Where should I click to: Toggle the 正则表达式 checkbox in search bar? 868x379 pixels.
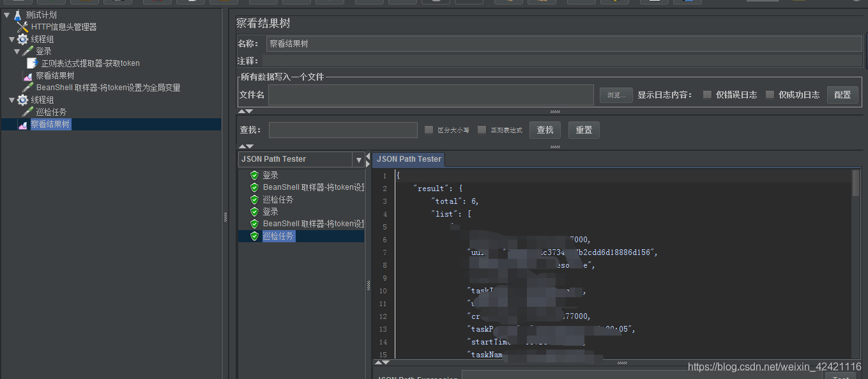coord(482,130)
